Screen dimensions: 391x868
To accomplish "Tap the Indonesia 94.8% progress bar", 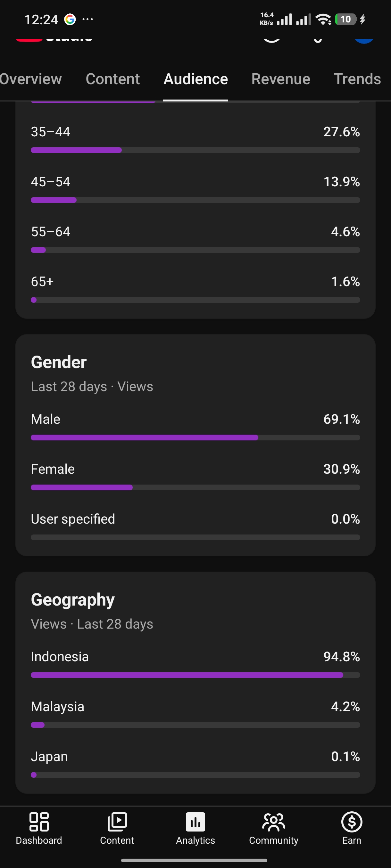I will [x=195, y=675].
